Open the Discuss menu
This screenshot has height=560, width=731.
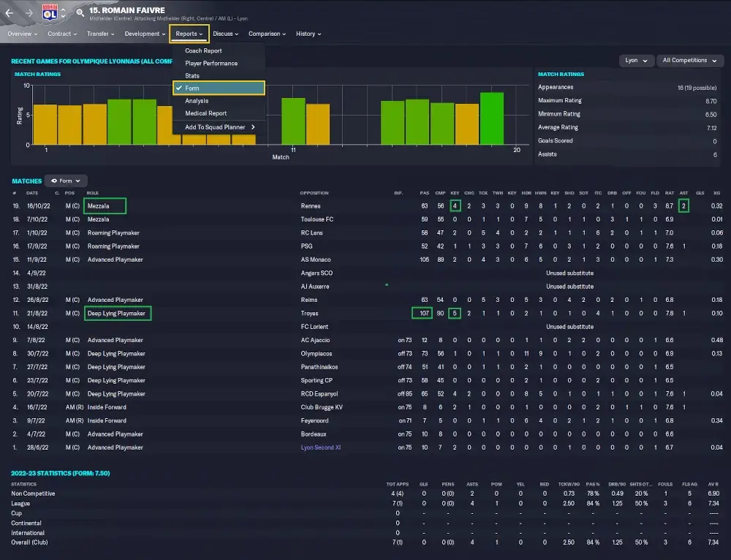(226, 34)
